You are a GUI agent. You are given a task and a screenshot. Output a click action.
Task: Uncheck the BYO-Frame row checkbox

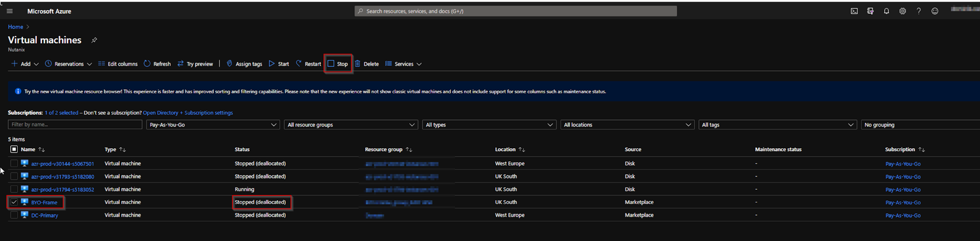pyautogui.click(x=14, y=202)
